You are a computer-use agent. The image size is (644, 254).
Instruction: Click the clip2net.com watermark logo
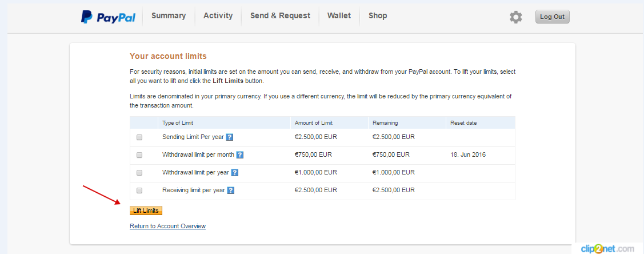[608, 249]
